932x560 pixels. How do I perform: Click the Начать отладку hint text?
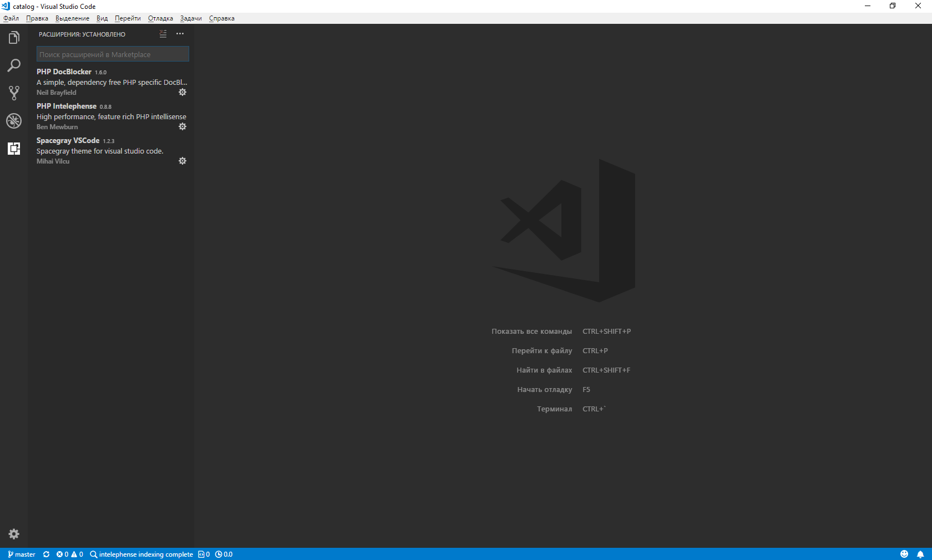[x=545, y=389]
